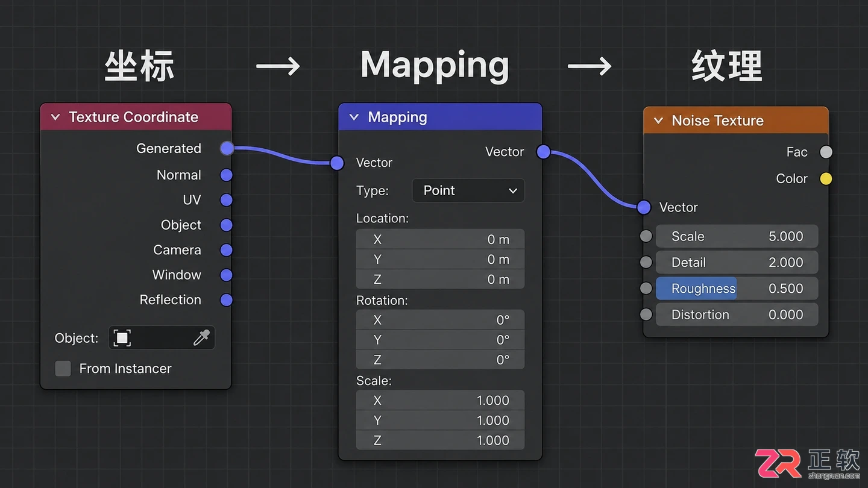The image size is (868, 488).
Task: Click the eyedropper icon in Object field
Action: tap(201, 338)
